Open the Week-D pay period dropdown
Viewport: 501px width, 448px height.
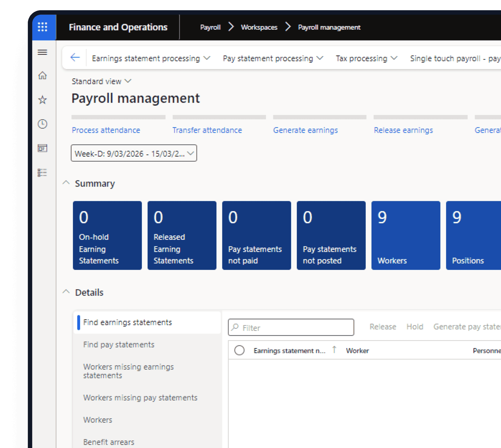(x=134, y=153)
